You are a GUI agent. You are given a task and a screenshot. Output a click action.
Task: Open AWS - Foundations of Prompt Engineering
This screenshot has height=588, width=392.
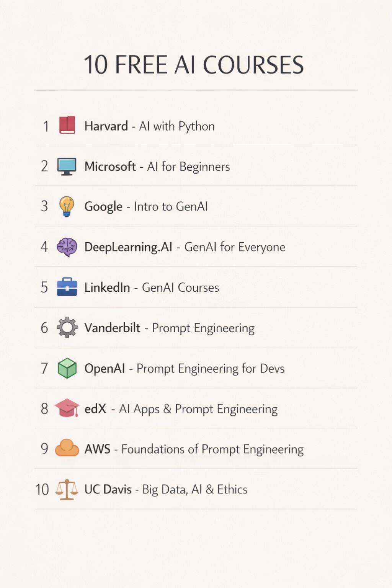point(194,449)
